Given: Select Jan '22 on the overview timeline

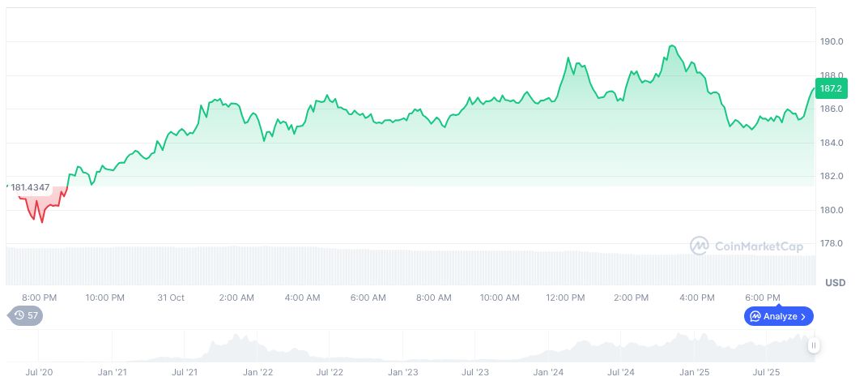Looking at the screenshot, I should tap(257, 372).
